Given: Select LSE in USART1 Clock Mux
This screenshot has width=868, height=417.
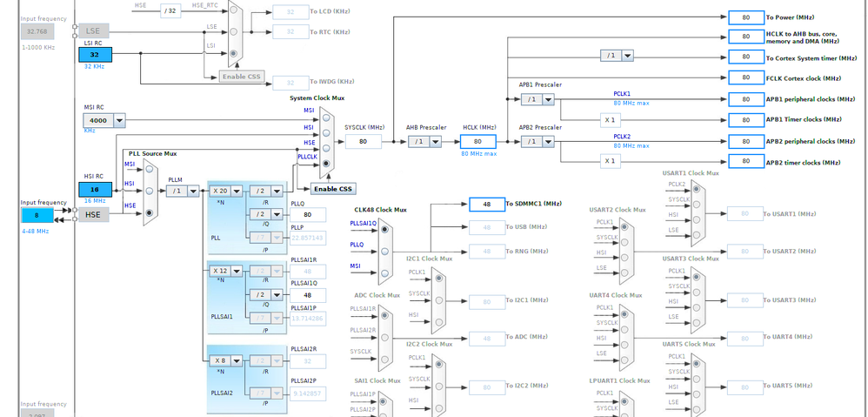Looking at the screenshot, I should pos(697,235).
